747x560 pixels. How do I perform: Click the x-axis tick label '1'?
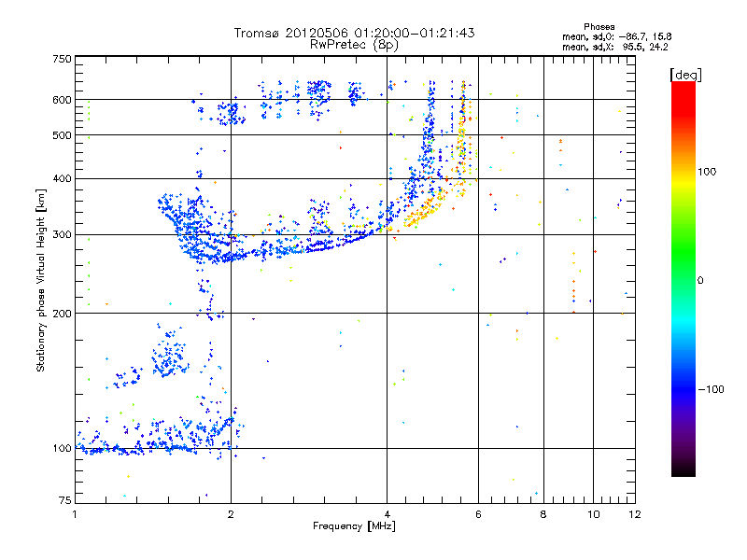[x=75, y=514]
